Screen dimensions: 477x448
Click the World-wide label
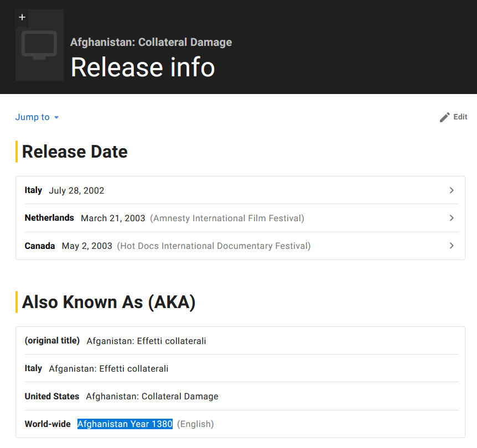pos(48,424)
